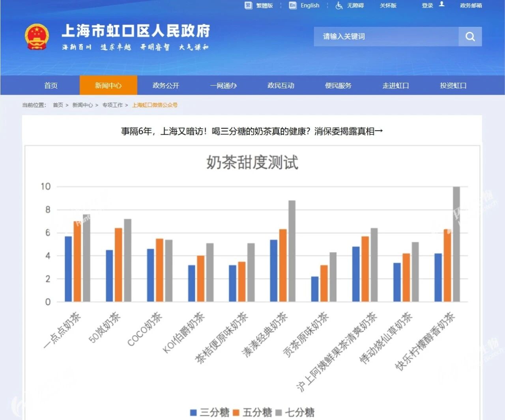
Task: Click the blue 三分糖 bar for 悸动烧仙草奶茶
Action: coord(397,282)
